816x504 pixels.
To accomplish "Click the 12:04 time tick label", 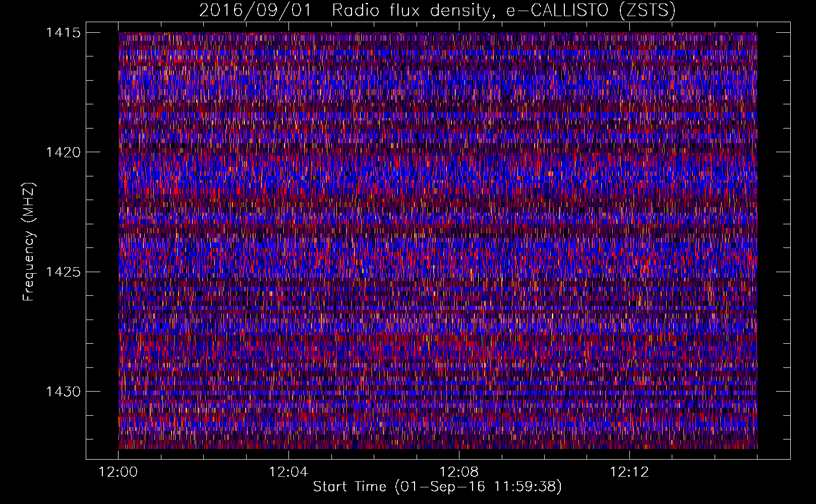I will tap(288, 472).
